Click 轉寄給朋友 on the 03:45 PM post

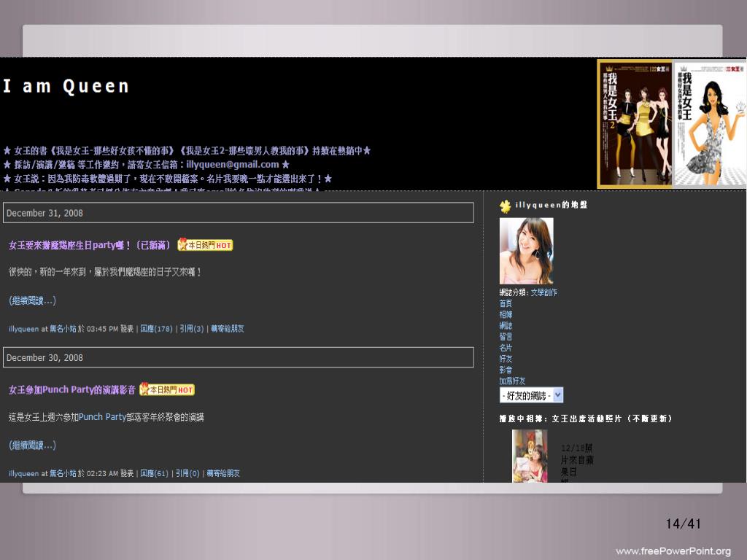click(228, 329)
